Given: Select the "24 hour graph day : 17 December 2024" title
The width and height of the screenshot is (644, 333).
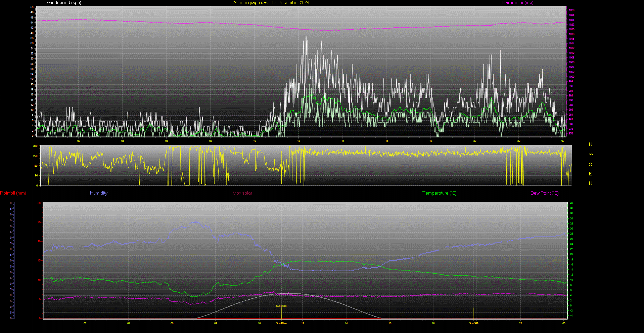Looking at the screenshot, I should [x=271, y=3].
